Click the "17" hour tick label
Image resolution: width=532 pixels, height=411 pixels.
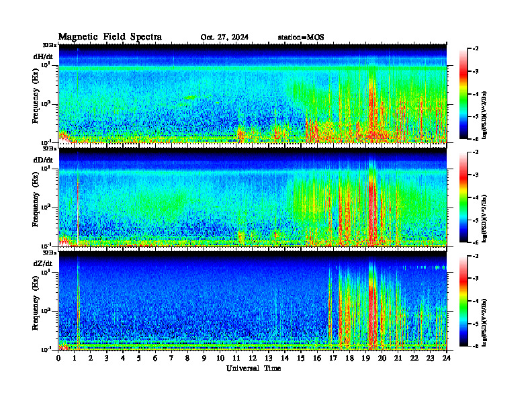[333, 358]
